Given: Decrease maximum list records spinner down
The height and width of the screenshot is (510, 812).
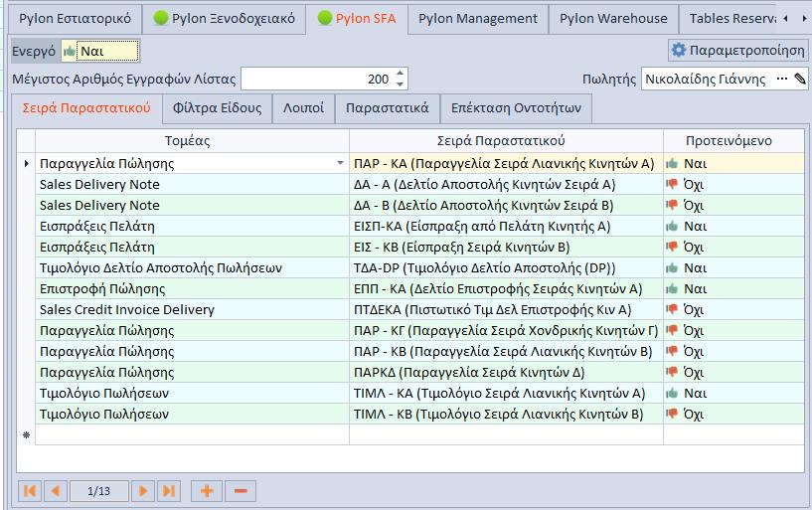Looking at the screenshot, I should point(400,84).
